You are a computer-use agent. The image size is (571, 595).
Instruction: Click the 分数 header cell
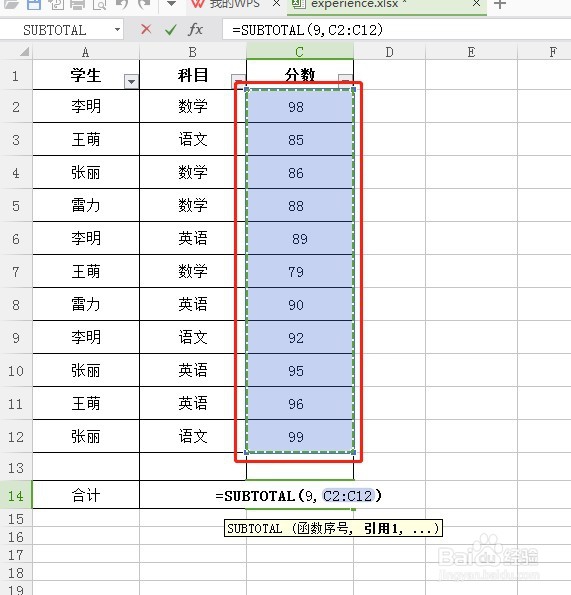click(300, 74)
